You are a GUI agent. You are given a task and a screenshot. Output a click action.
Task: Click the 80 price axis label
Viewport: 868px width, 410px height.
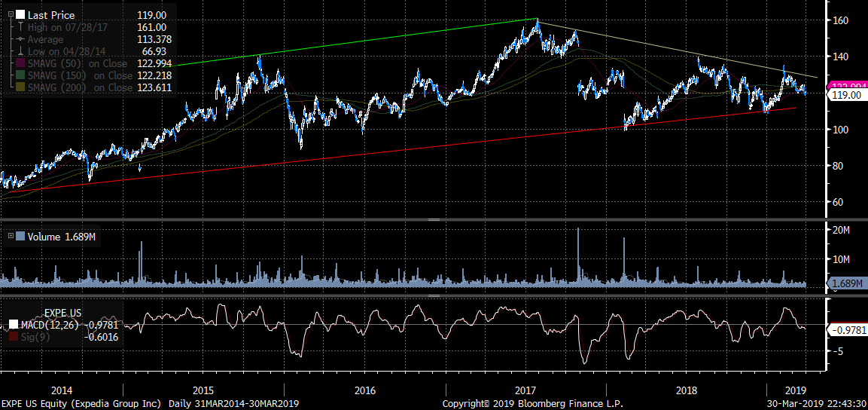click(x=838, y=166)
